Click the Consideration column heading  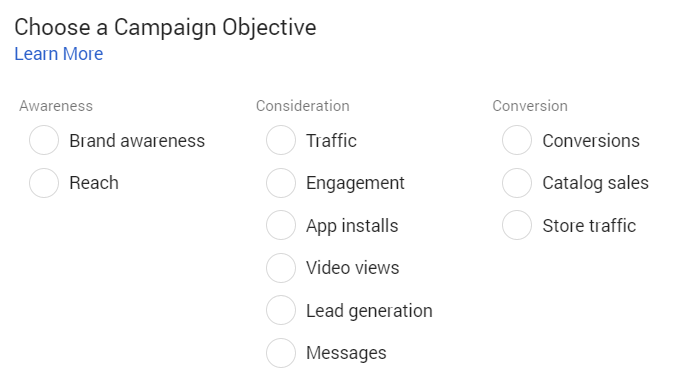pyautogui.click(x=303, y=106)
